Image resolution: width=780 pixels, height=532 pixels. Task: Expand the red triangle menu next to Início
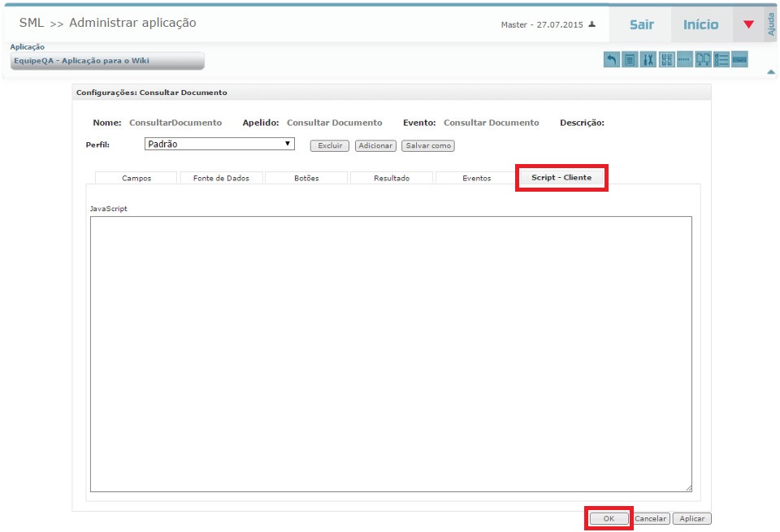[x=748, y=24]
